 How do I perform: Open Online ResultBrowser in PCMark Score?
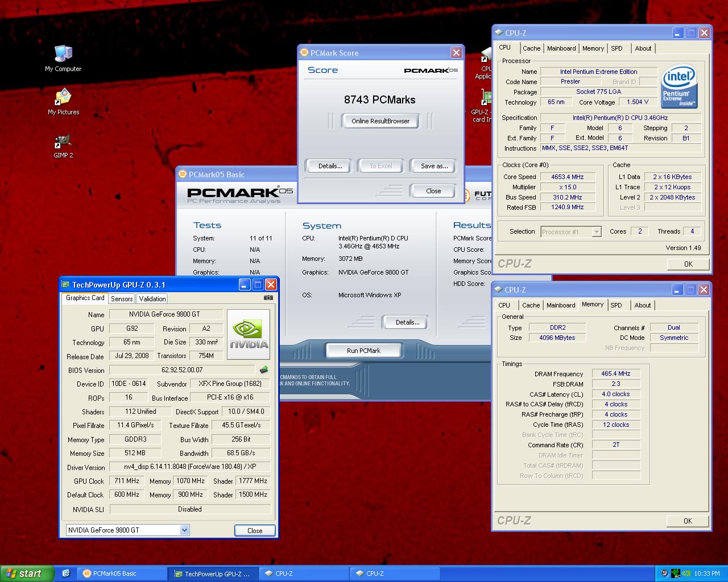coord(380,121)
